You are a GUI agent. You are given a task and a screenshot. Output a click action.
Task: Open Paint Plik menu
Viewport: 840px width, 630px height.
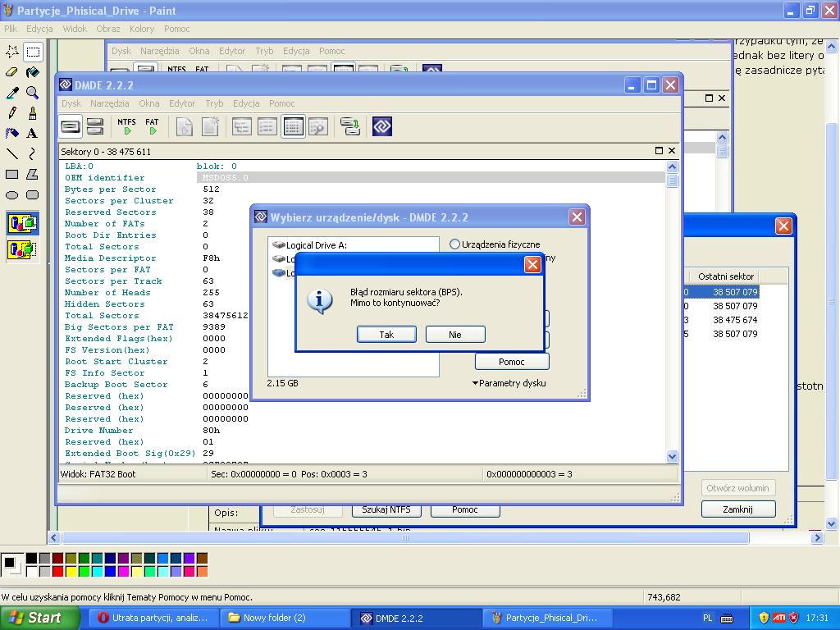click(10, 29)
